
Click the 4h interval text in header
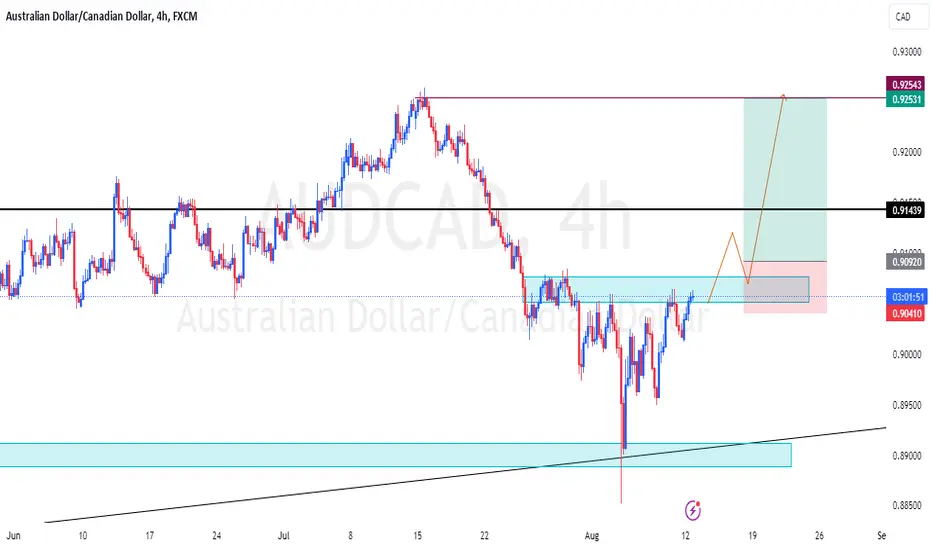click(162, 16)
